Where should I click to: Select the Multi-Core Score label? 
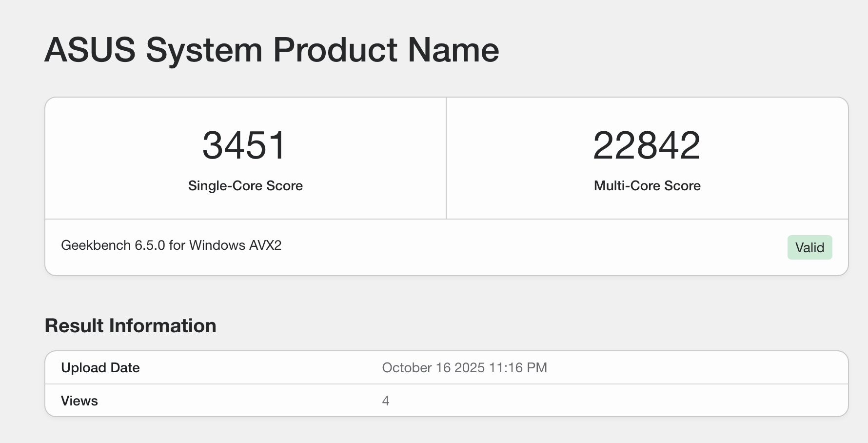click(x=647, y=186)
